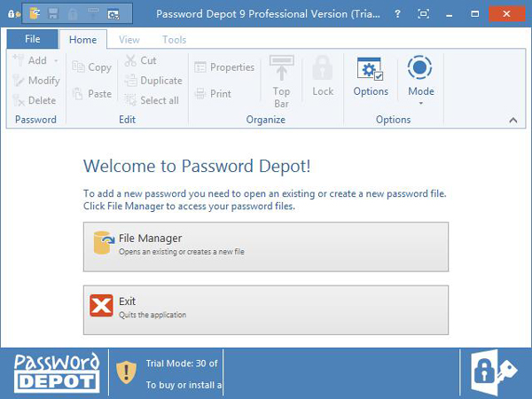This screenshot has height=399, width=532.
Task: Click the help question mark icon
Action: [x=397, y=14]
